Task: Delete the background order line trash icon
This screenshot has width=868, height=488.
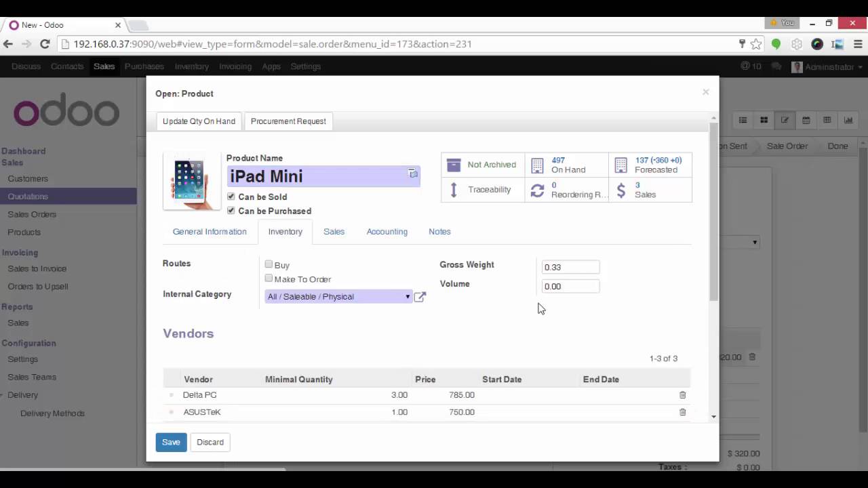Action: [x=752, y=357]
